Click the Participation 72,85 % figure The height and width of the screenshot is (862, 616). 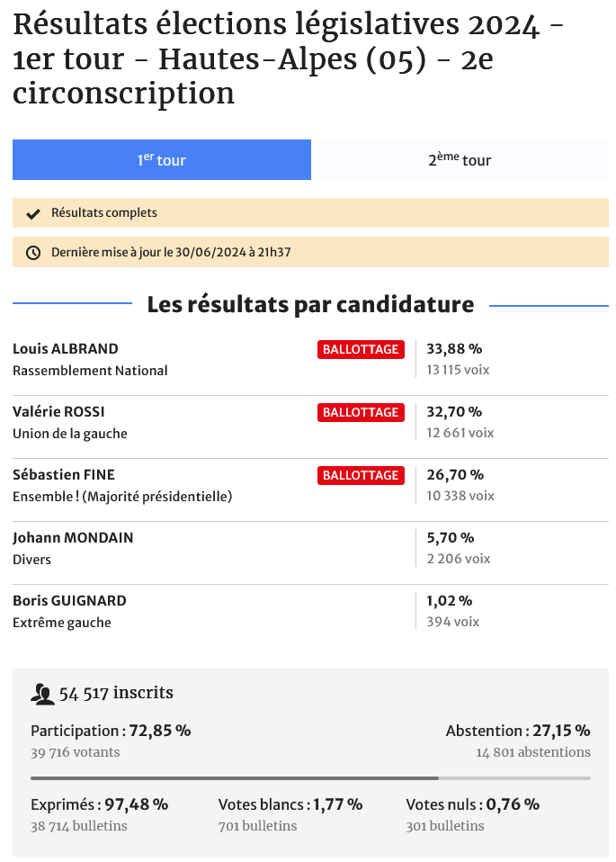click(111, 731)
